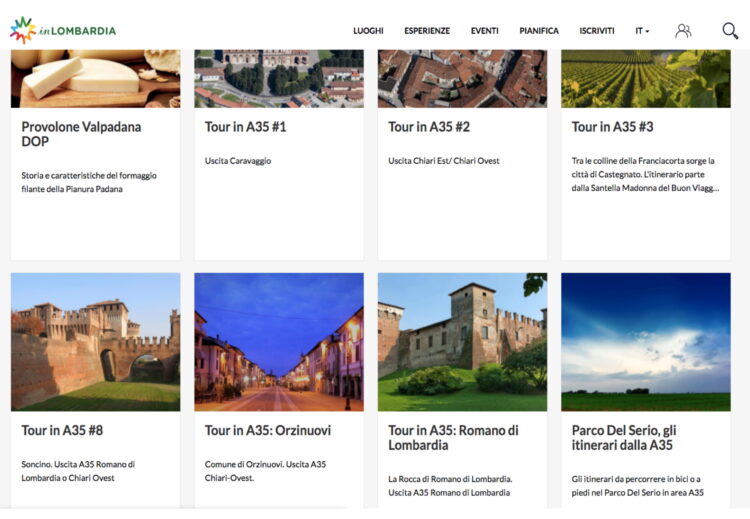Click the Provolone cheese image
This screenshot has height=519, width=750.
click(96, 78)
